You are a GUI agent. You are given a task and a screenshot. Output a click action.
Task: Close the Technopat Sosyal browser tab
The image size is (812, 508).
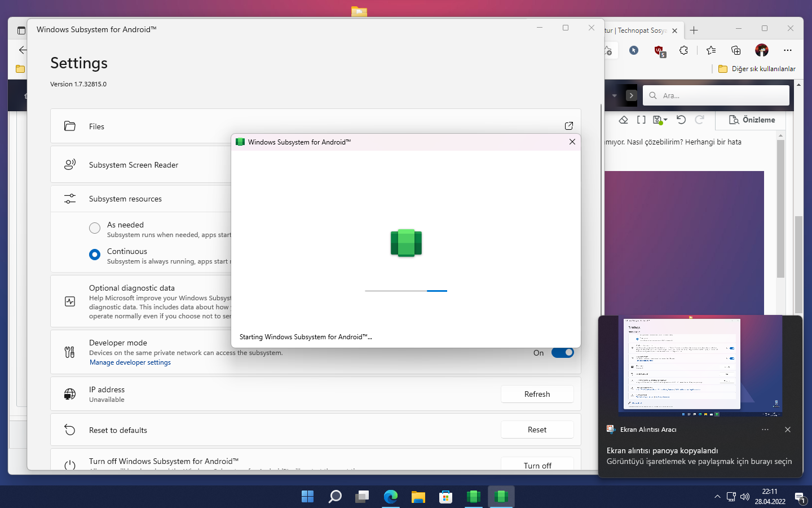675,30
